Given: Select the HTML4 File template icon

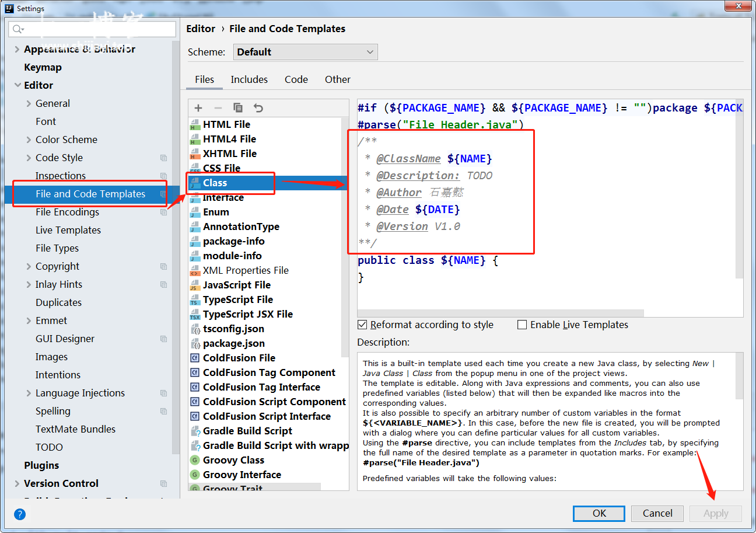Looking at the screenshot, I should click(x=195, y=139).
